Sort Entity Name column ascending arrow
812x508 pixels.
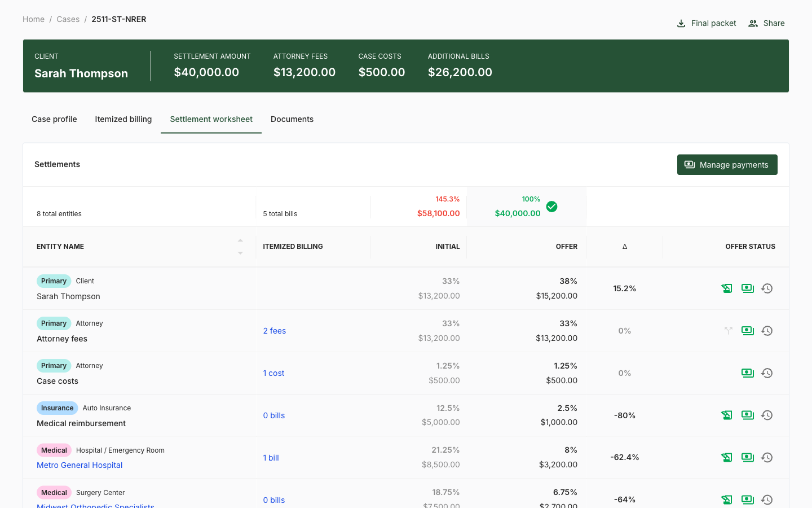click(240, 240)
